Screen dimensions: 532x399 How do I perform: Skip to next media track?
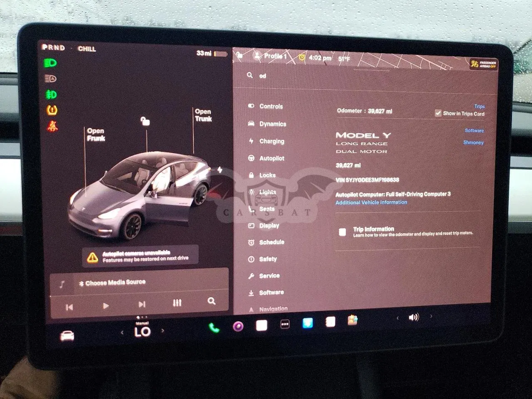(x=142, y=304)
